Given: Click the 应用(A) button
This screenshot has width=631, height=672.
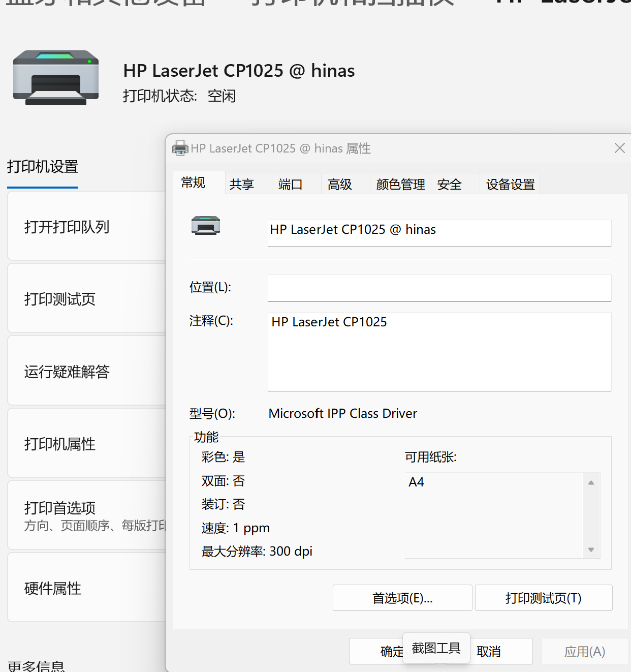Looking at the screenshot, I should (x=585, y=651).
